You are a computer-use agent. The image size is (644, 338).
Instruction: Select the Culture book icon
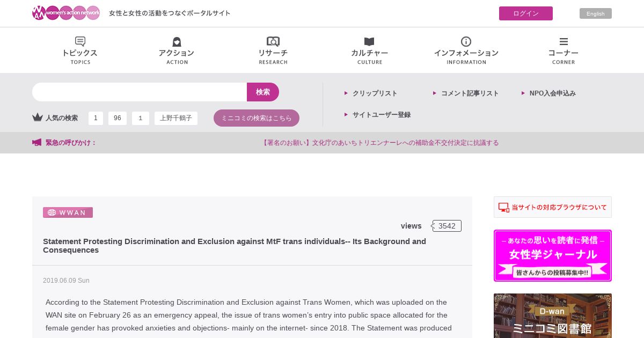click(x=369, y=41)
